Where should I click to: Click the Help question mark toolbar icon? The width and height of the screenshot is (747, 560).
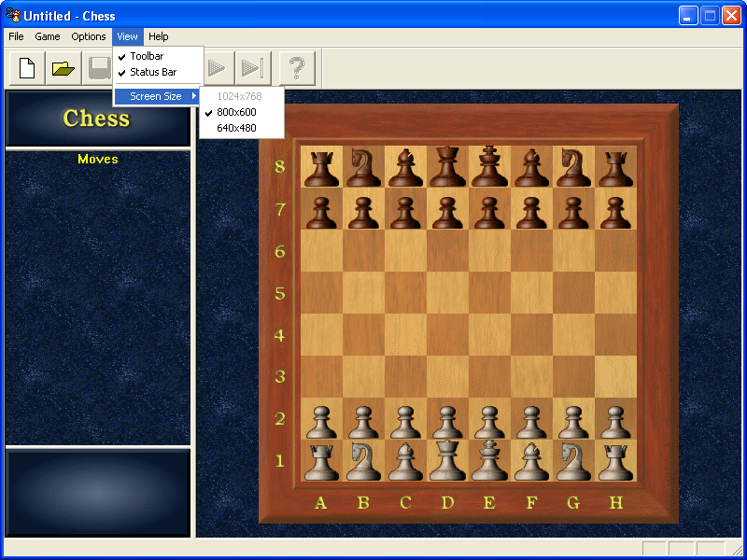[x=297, y=67]
